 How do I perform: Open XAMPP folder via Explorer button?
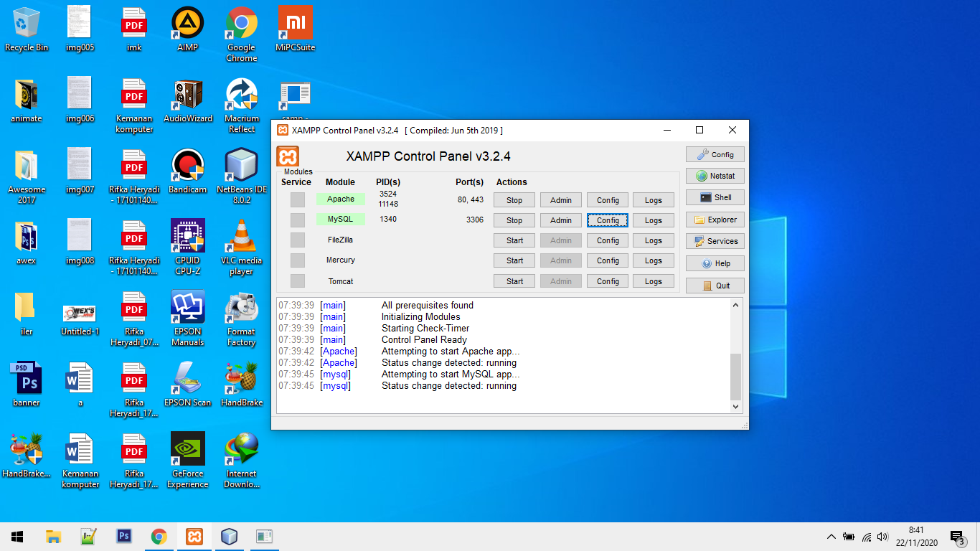tap(715, 220)
